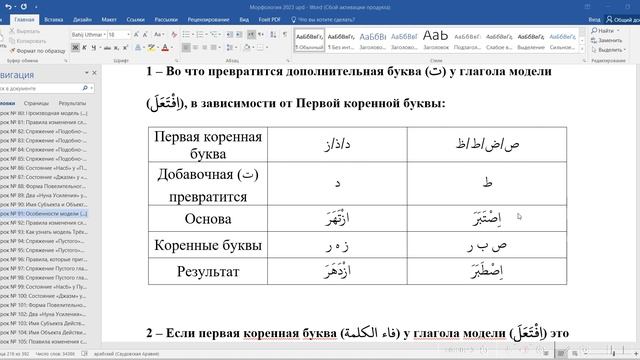Toggle subscript formatting
The image size is (640, 360).
pyautogui.click(x=117, y=48)
